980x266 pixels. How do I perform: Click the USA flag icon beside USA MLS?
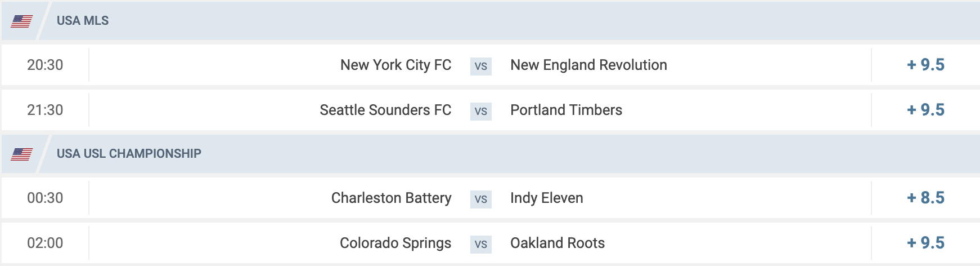coord(21,21)
